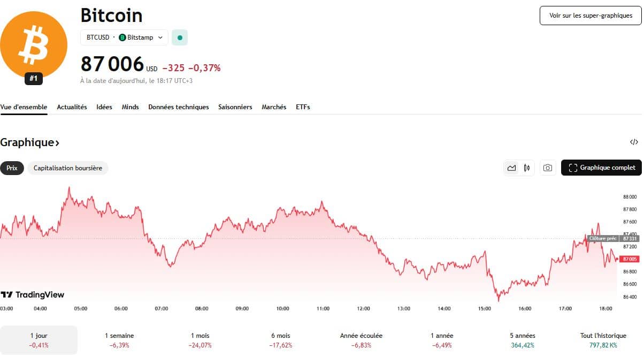Select the 1 jour time range
644x363 pixels.
[39, 340]
